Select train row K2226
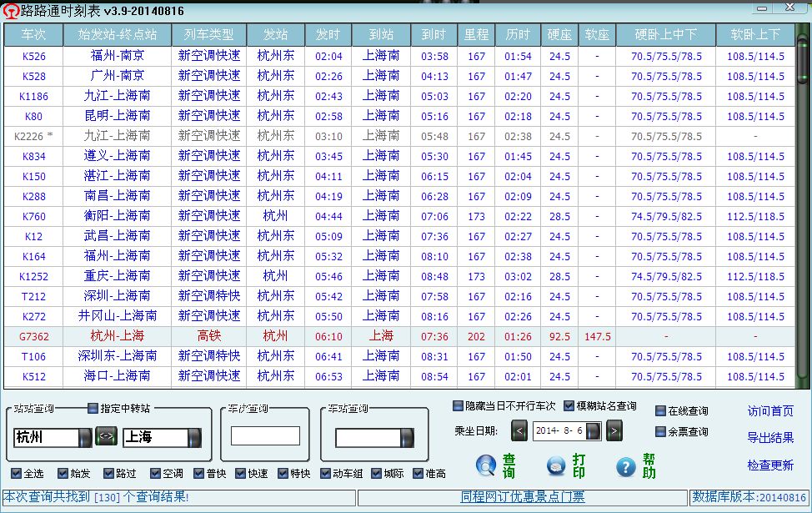The height and width of the screenshot is (513, 812). 399,136
